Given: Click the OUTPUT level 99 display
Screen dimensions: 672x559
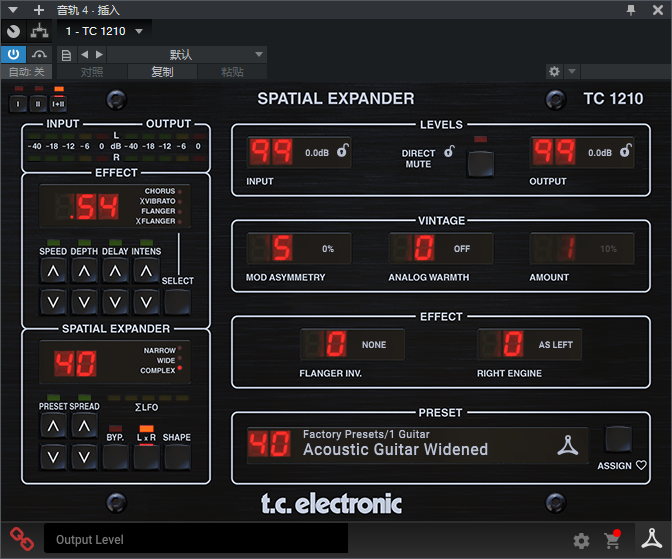Looking at the screenshot, I should click(x=554, y=152).
